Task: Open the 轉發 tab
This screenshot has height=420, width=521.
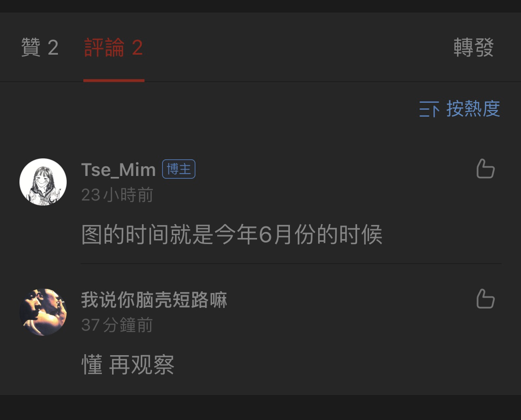Action: pos(474,47)
